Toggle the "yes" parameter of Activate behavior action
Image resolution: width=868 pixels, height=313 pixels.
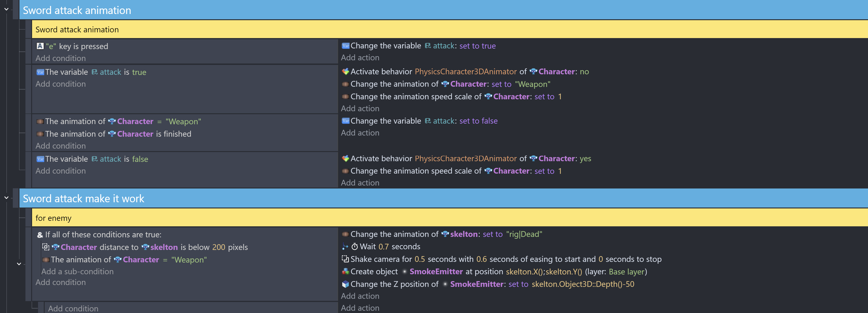point(585,158)
